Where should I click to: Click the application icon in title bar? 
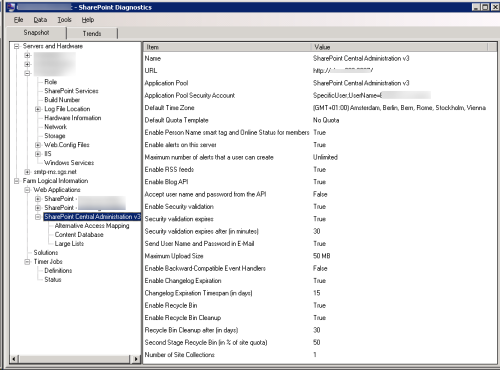coord(11,7)
